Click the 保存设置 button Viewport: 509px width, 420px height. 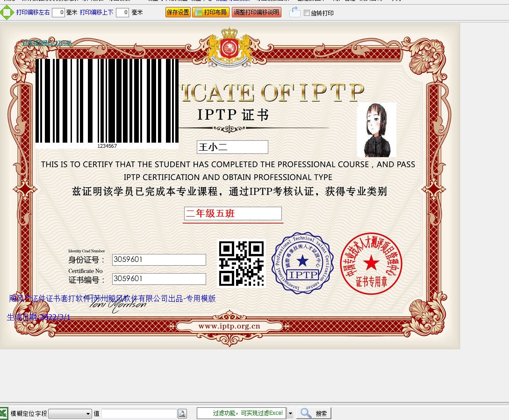tap(178, 13)
